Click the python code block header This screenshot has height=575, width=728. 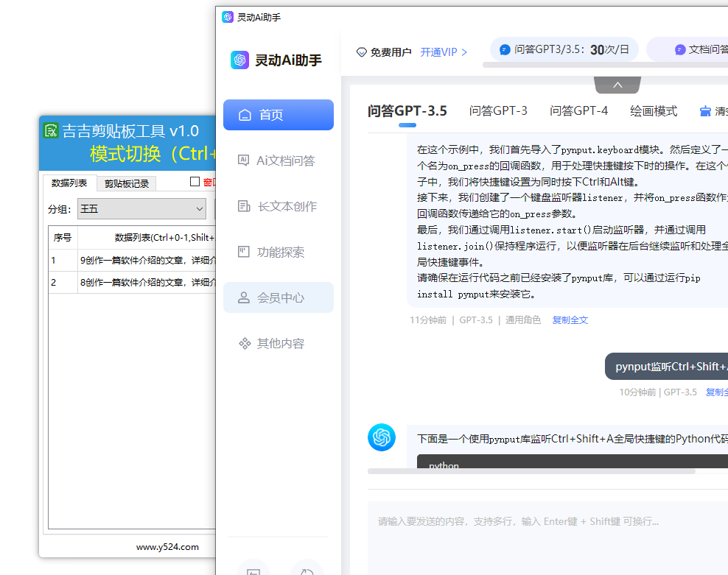point(572,462)
